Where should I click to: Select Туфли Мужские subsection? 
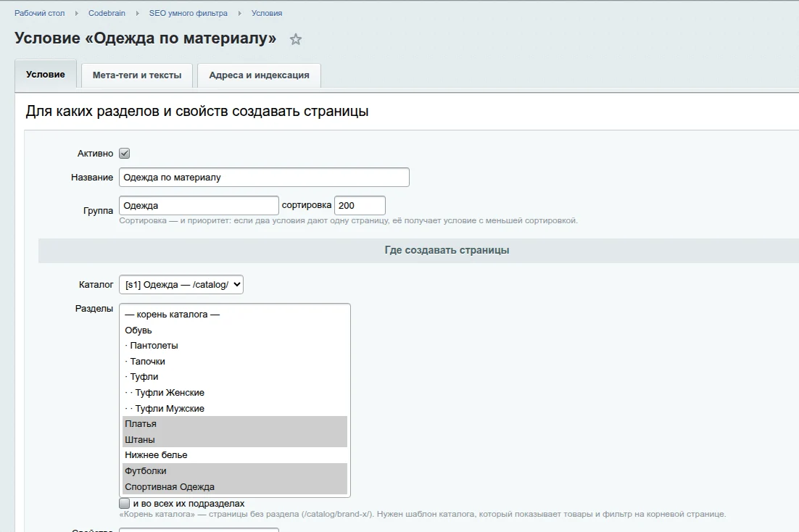pyautogui.click(x=235, y=408)
